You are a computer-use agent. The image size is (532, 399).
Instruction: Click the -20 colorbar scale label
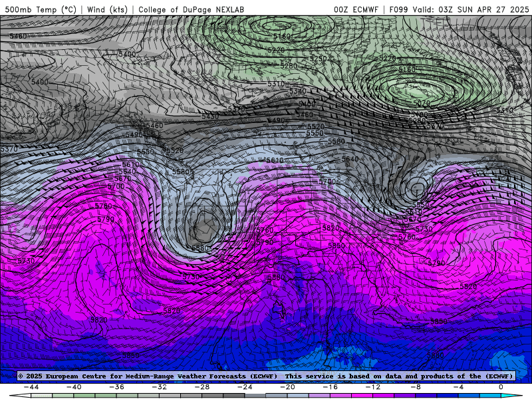[x=287, y=387]
